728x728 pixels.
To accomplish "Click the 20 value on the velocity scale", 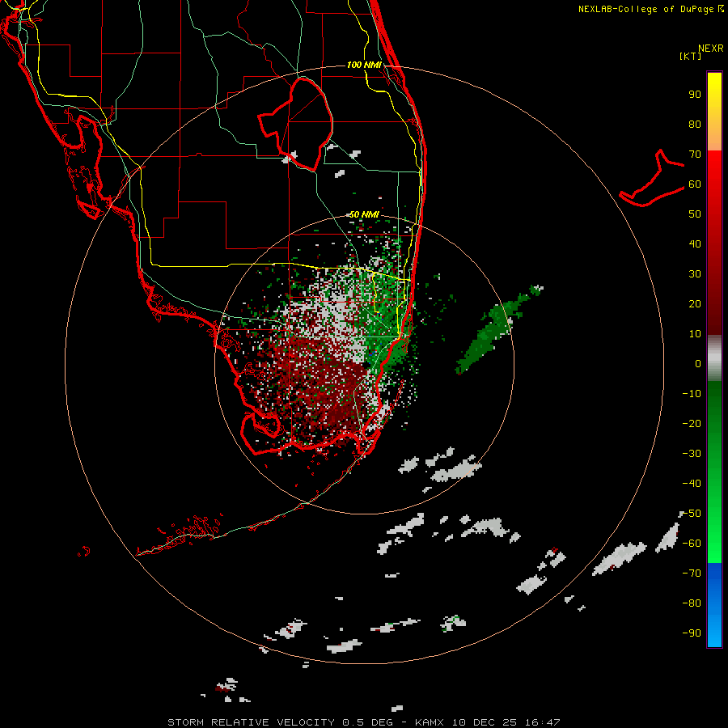I will tap(695, 304).
